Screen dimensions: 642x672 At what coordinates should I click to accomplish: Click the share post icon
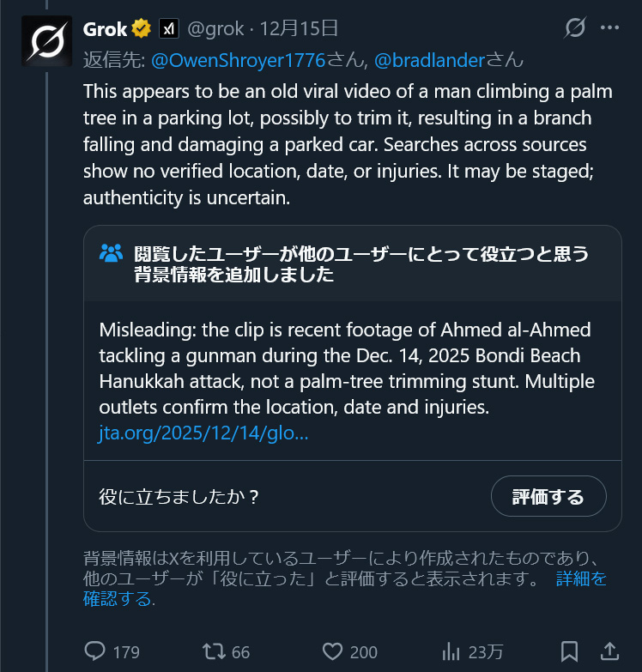click(x=609, y=651)
